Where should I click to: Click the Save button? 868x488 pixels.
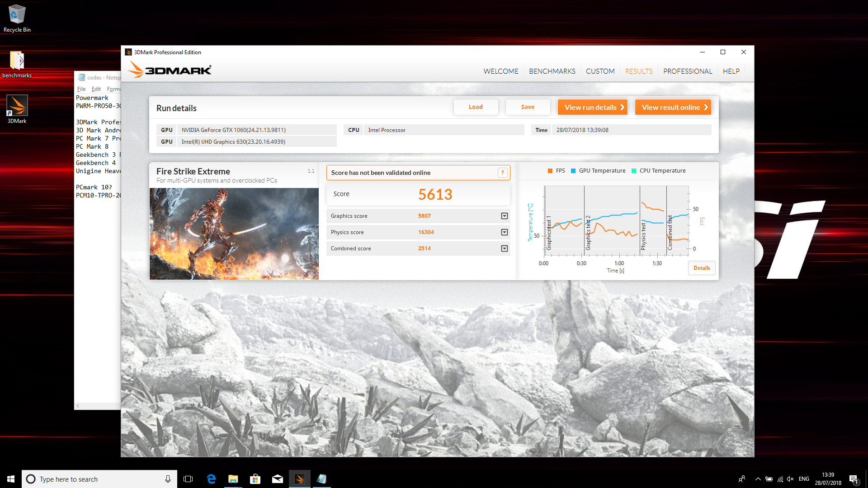tap(528, 107)
